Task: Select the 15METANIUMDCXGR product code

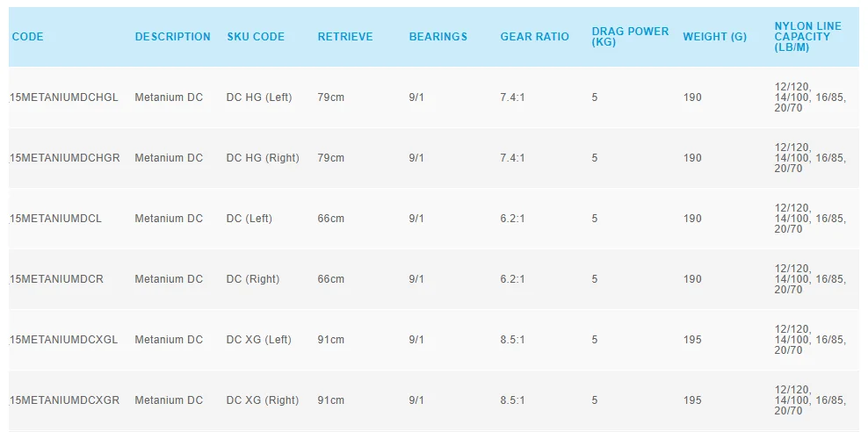Action: (x=65, y=400)
